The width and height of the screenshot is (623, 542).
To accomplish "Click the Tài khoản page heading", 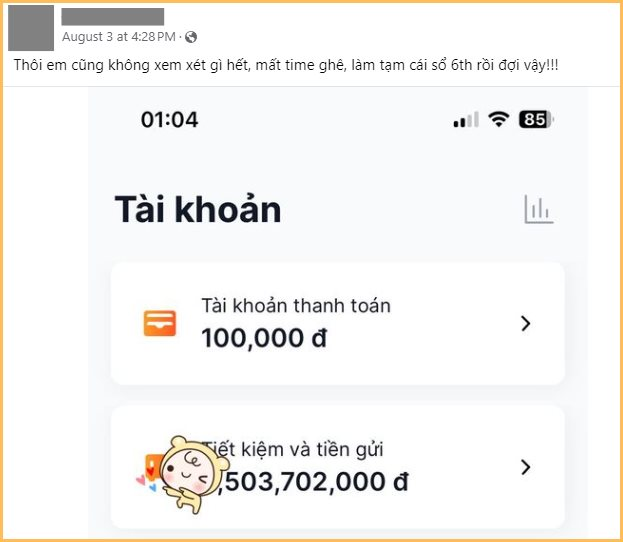I will [x=198, y=209].
